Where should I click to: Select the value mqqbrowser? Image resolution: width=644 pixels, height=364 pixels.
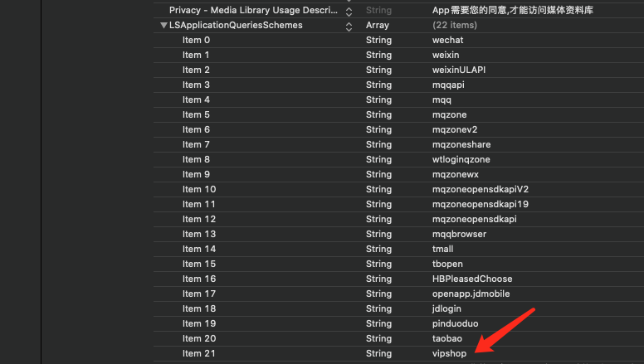(x=459, y=235)
